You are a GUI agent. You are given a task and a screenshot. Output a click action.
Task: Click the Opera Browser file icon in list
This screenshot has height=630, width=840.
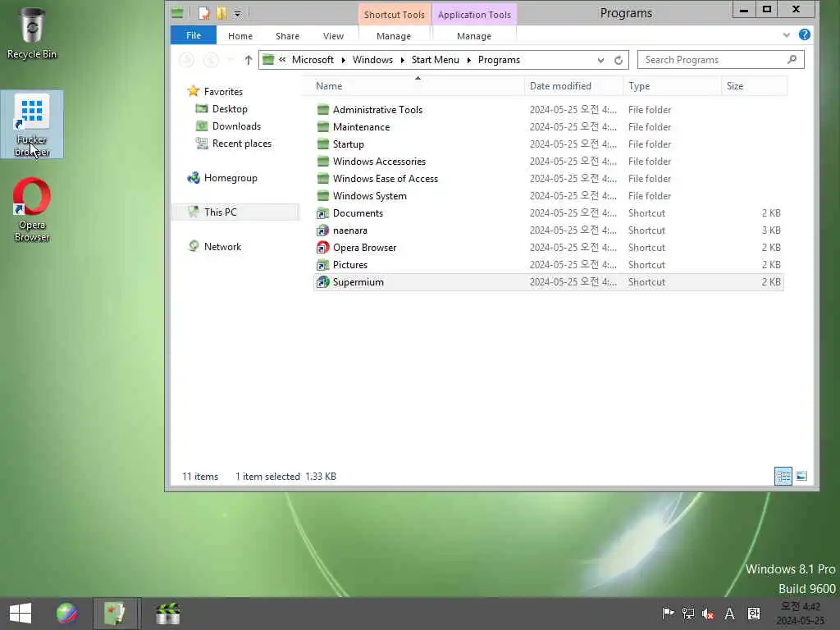(x=322, y=248)
